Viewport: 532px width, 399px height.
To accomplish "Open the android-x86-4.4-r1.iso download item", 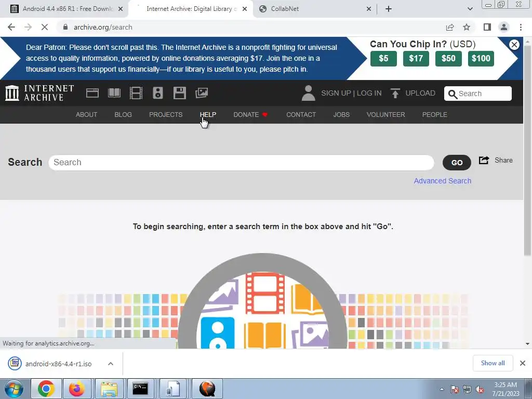I will coord(58,364).
